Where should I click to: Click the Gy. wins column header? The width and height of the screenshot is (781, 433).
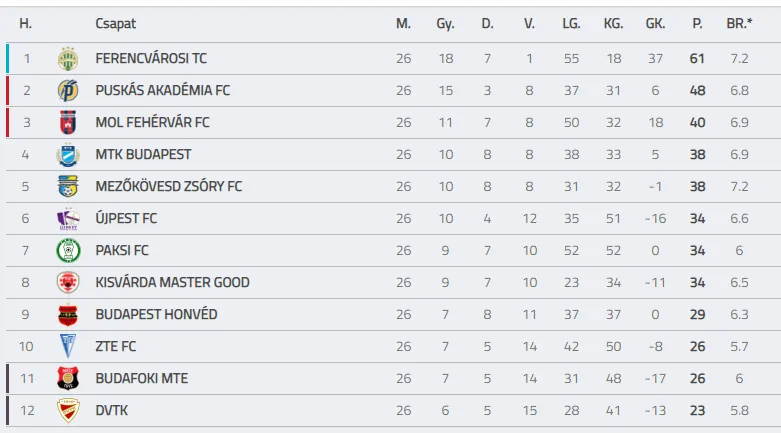(x=445, y=23)
